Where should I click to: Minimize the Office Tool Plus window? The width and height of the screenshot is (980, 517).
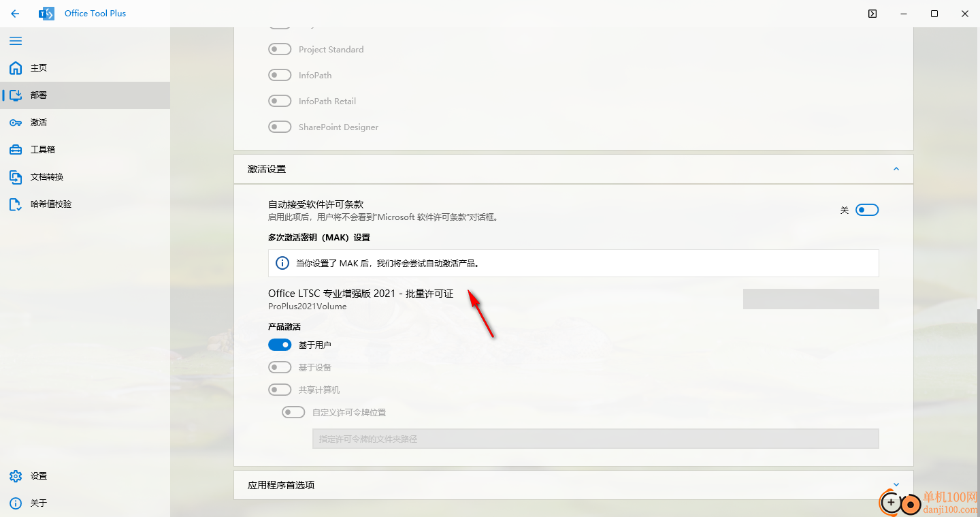(904, 14)
